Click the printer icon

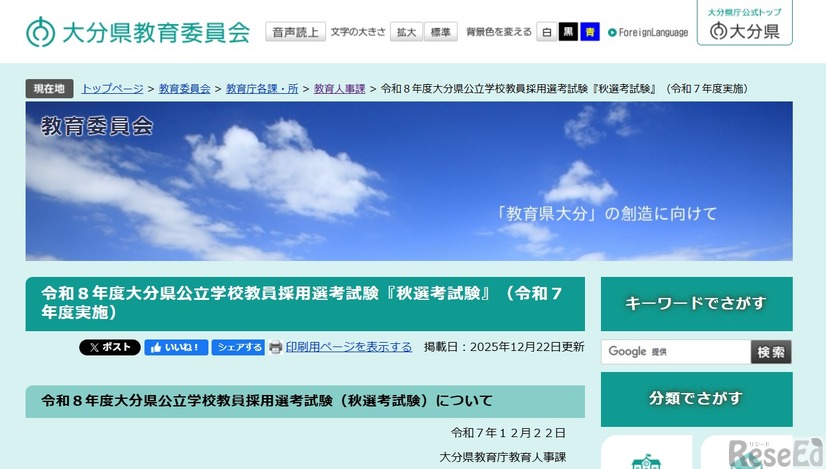coord(276,347)
